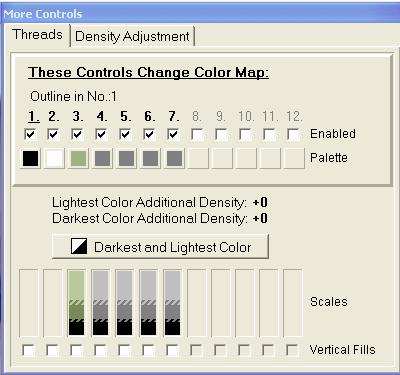Open the Threads tab
Viewport: 400px width, 375px height.
(37, 34)
